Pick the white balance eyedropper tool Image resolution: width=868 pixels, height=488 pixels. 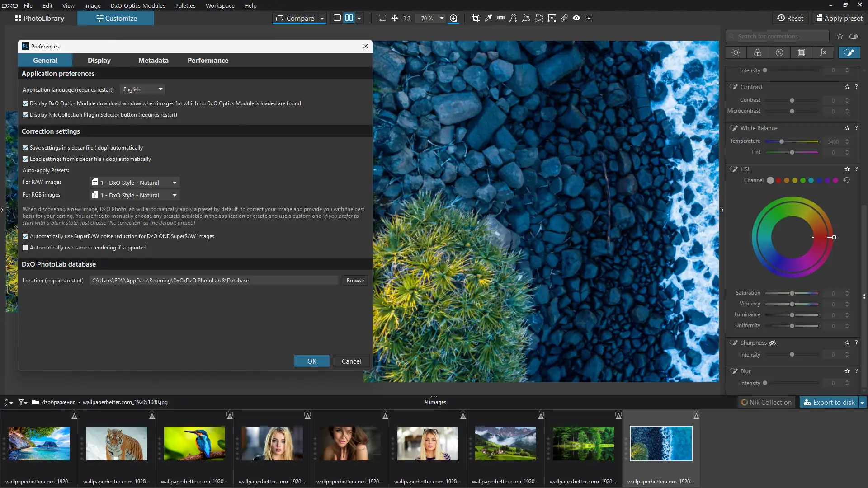(488, 18)
